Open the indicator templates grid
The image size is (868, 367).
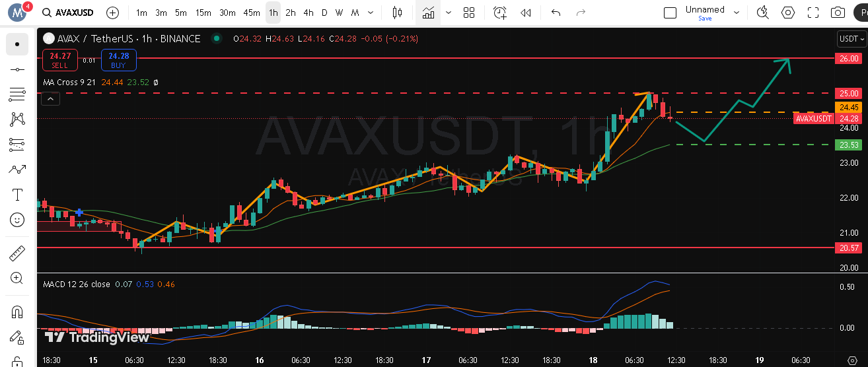click(x=469, y=13)
